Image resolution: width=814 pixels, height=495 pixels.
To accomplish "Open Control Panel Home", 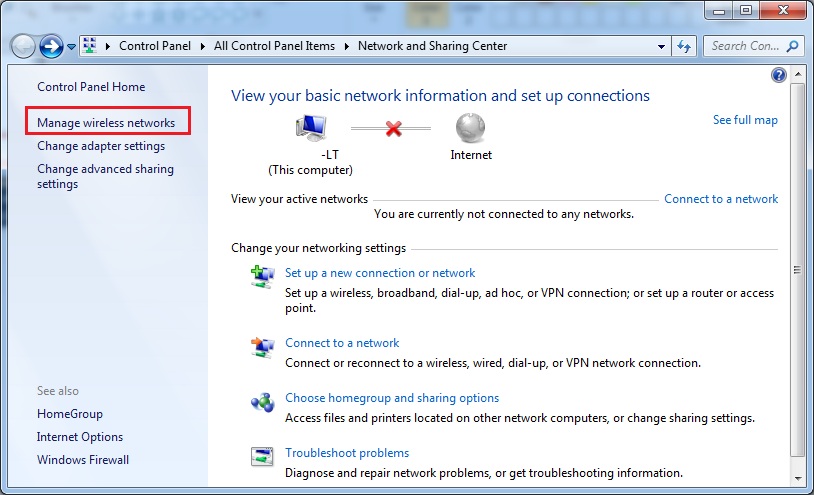I will tap(91, 87).
